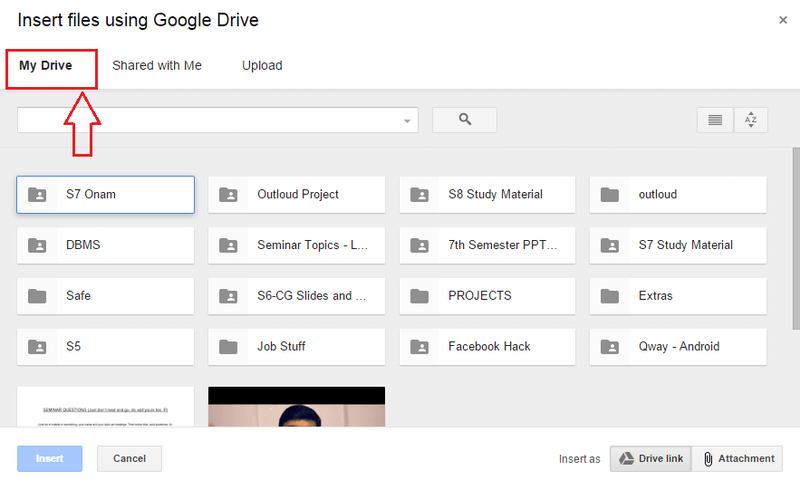Choose the video thumbnail with a person
The height and width of the screenshot is (490, 800).
(296, 407)
